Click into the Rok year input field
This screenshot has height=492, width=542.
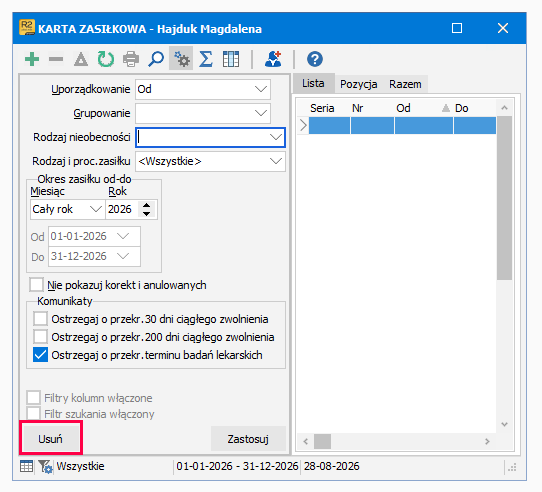point(122,209)
